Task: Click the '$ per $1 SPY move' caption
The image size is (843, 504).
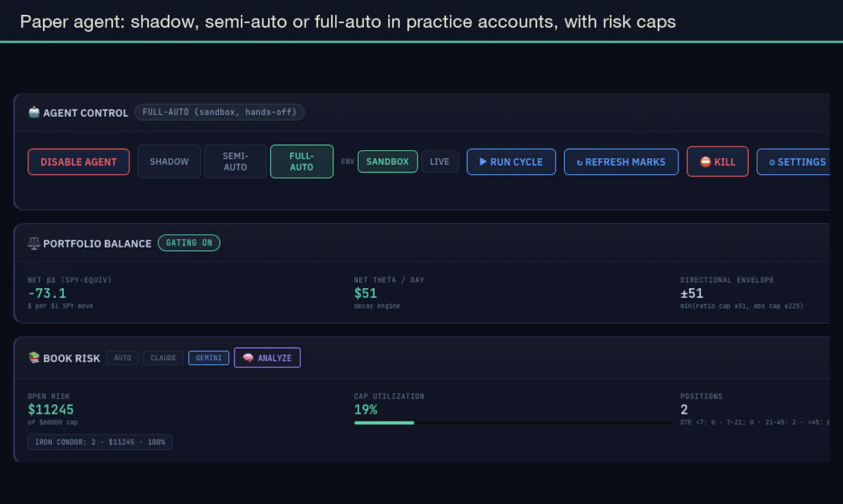Action: click(61, 306)
